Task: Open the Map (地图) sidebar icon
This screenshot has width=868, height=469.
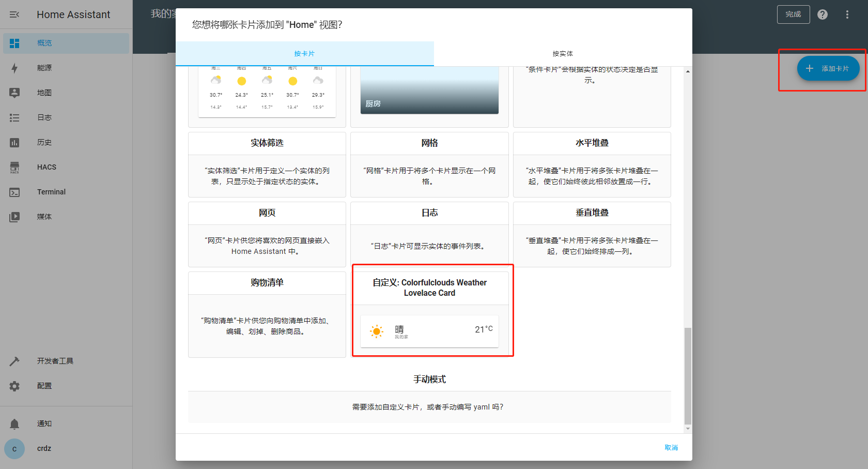Action: 14,93
